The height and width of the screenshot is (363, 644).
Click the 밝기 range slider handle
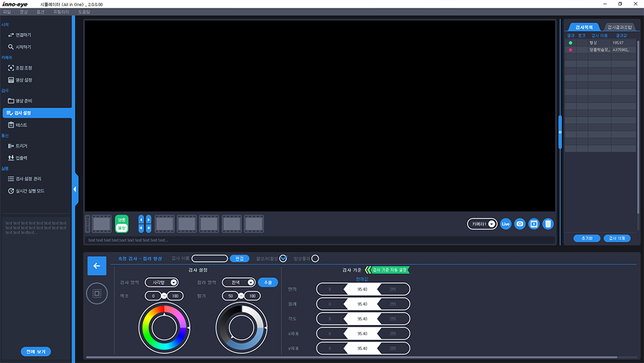[241, 295]
